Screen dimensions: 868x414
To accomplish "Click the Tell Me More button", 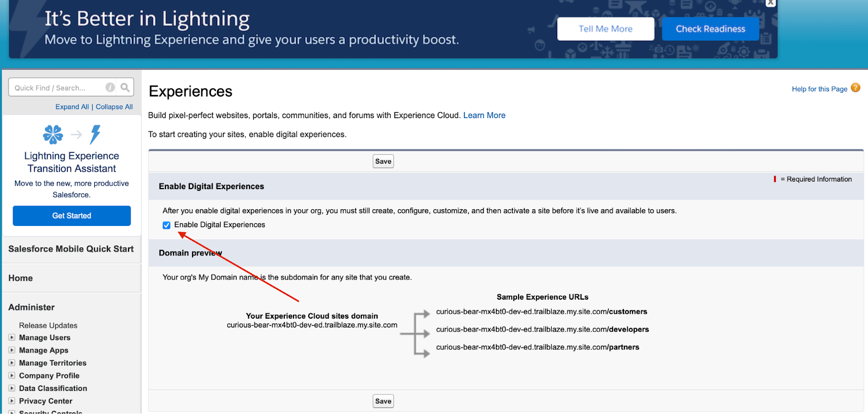I will coord(605,29).
